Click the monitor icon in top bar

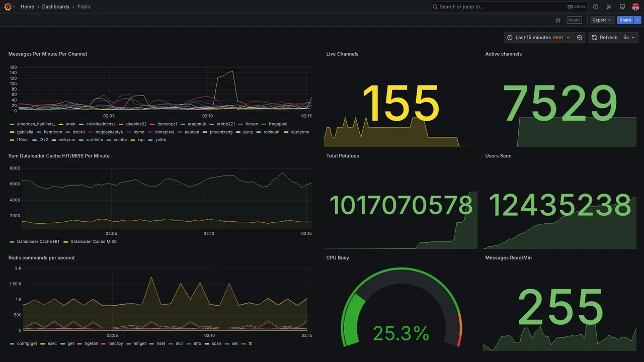point(622,7)
